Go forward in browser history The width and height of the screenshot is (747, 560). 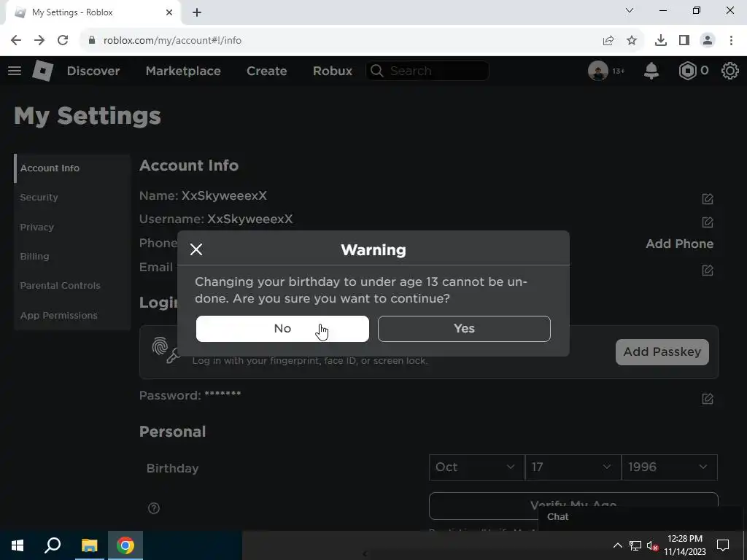pyautogui.click(x=39, y=41)
